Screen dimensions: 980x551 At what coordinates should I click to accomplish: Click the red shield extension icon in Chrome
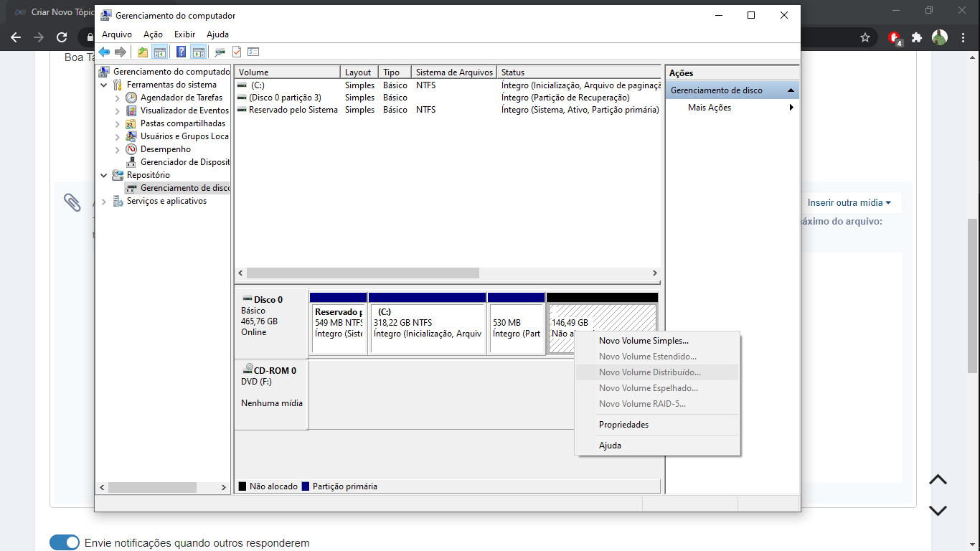(x=895, y=38)
